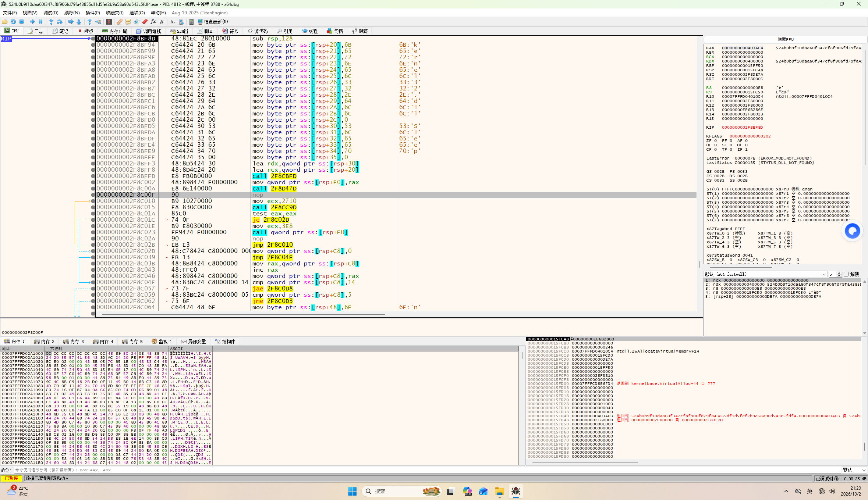Viewport: 868px width, 500px height.
Task: Increase the argument count stepper
Action: pos(839,273)
